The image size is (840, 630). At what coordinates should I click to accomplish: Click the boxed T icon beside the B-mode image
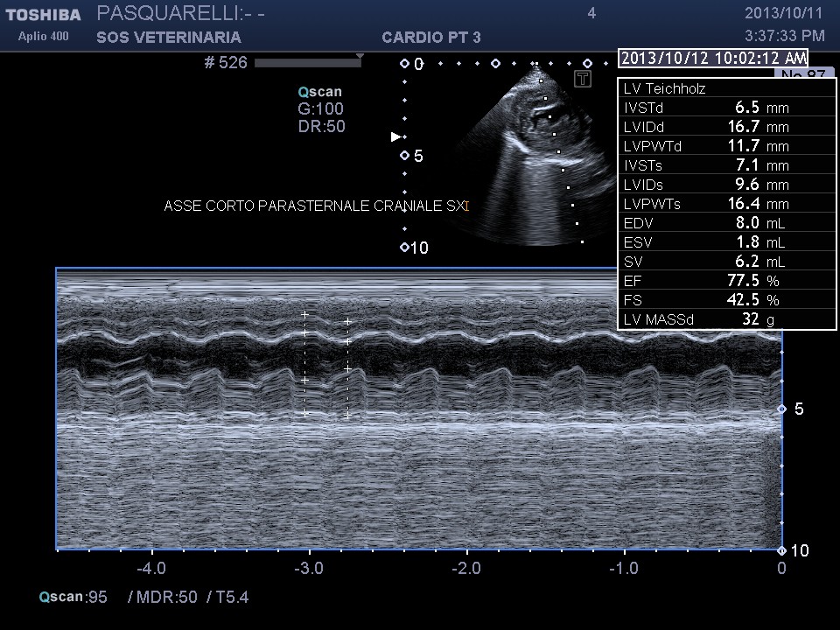[583, 80]
